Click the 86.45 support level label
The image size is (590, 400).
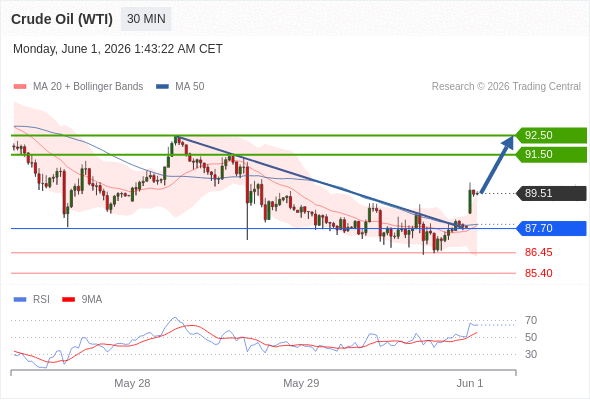pos(538,252)
